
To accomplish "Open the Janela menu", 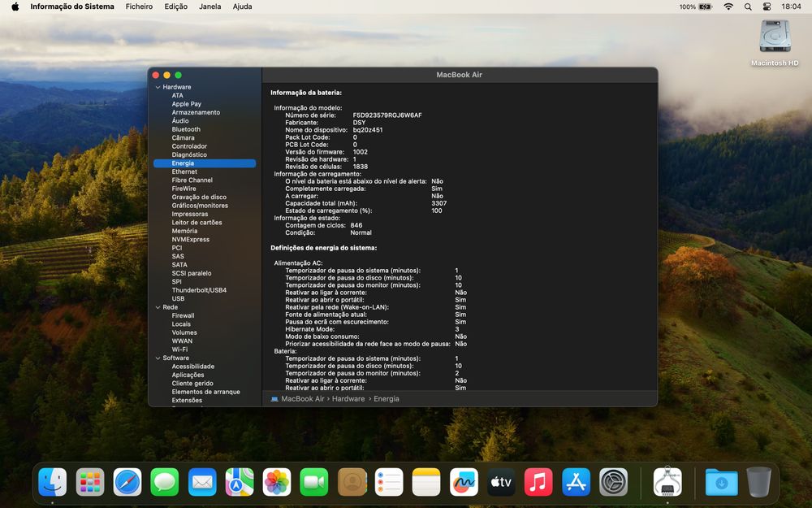I will (209, 7).
